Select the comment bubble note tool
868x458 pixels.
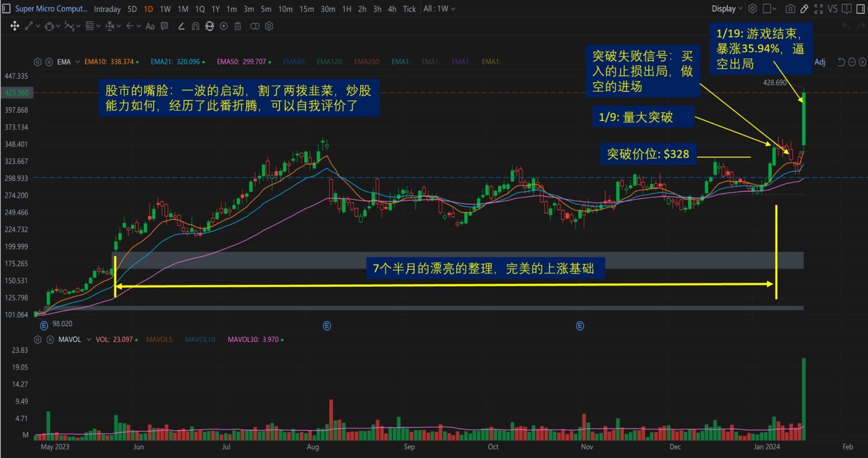point(164,26)
